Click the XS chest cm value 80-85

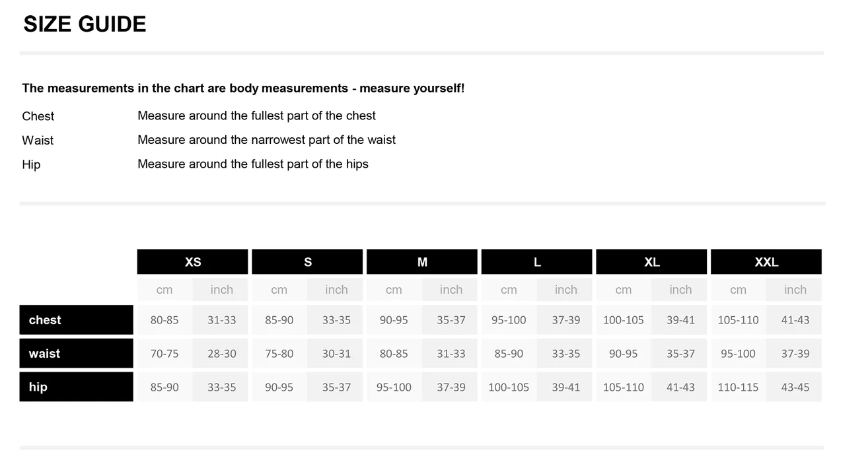[x=164, y=320]
